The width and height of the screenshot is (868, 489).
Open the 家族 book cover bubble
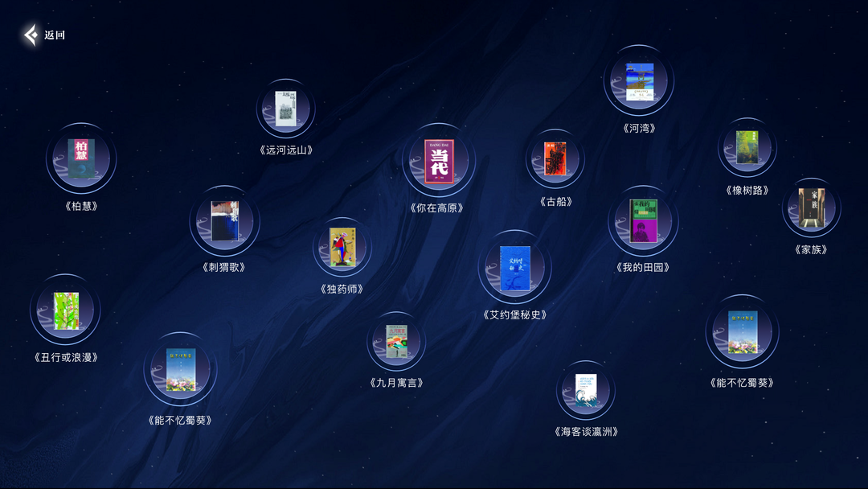coord(811,208)
